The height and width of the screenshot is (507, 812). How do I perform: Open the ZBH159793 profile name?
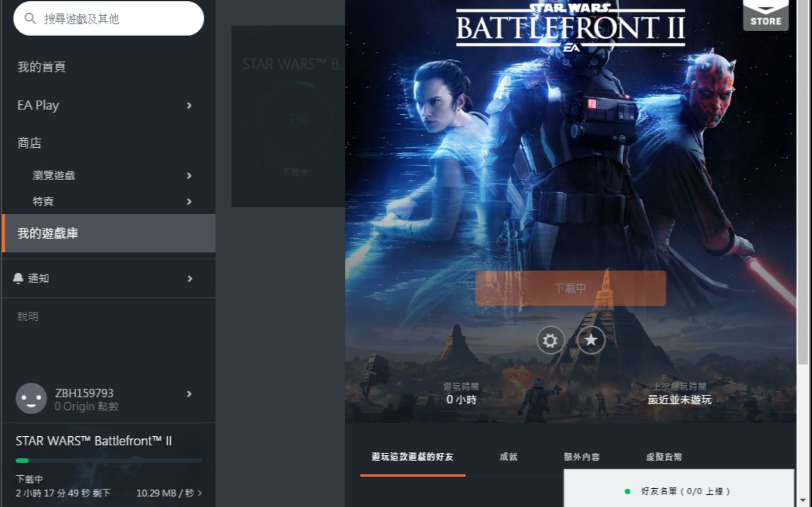click(84, 393)
